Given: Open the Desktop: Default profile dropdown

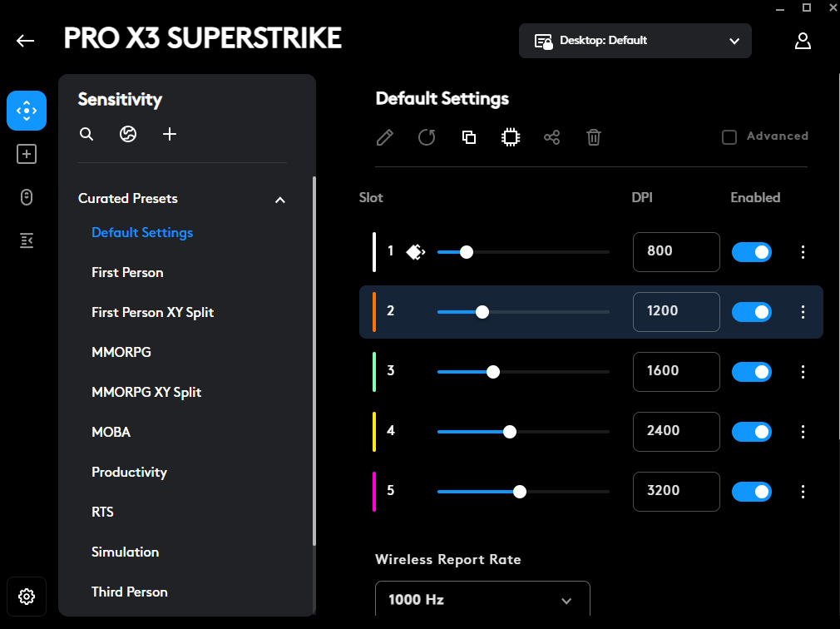Looking at the screenshot, I should (635, 41).
